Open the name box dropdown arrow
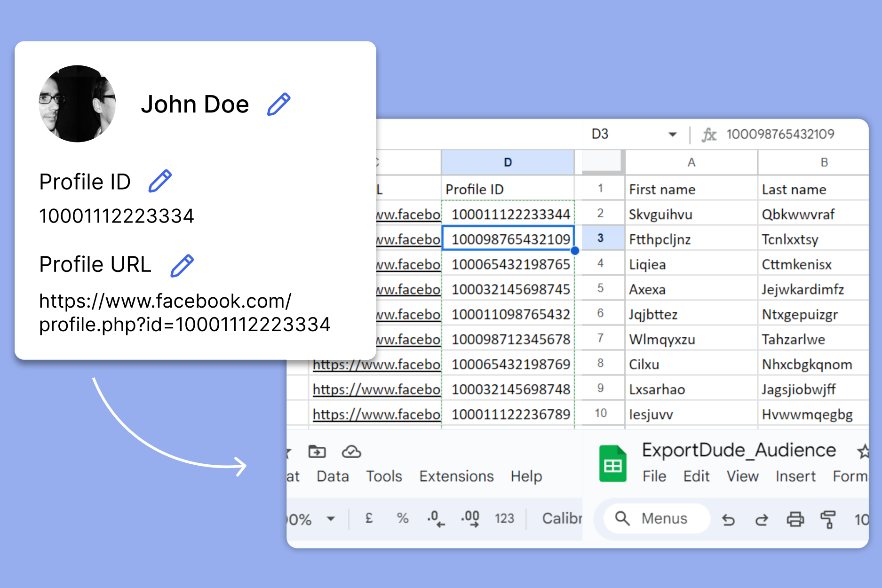The image size is (882, 588). [673, 135]
